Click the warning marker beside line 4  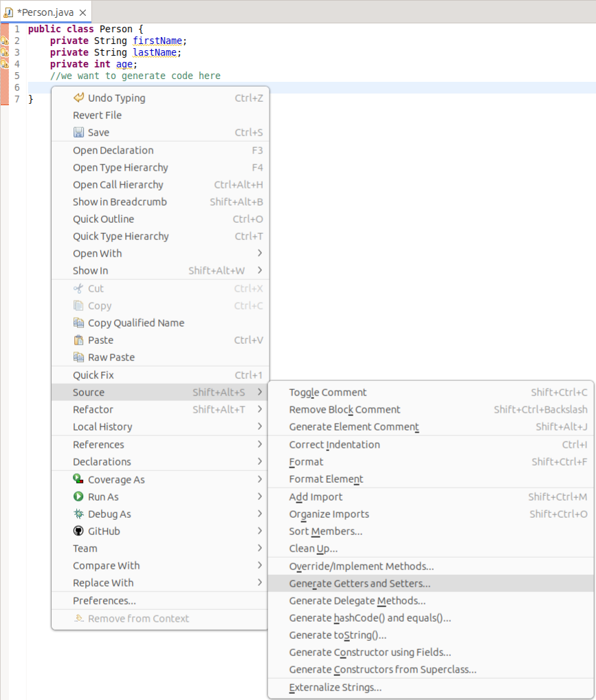[x=5, y=63]
